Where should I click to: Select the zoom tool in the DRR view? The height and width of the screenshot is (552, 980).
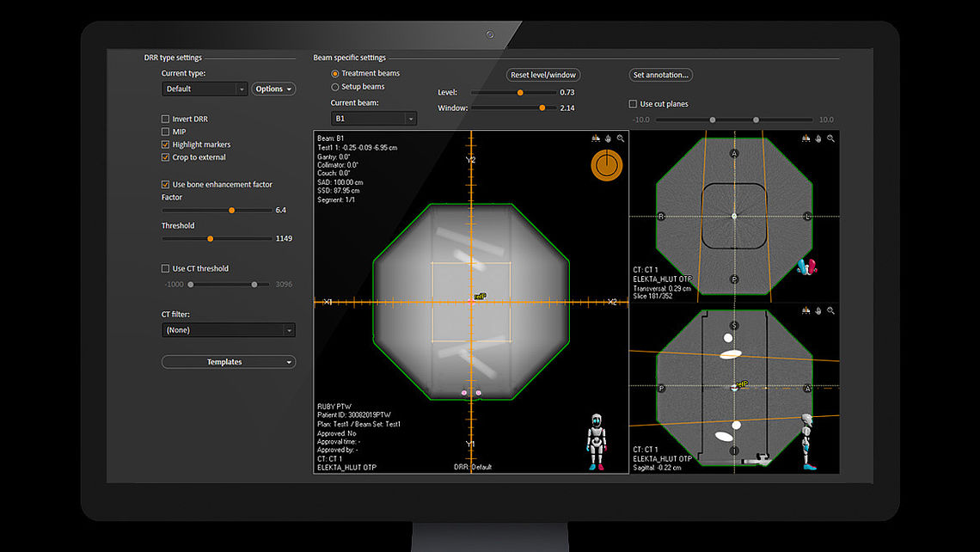[x=620, y=138]
